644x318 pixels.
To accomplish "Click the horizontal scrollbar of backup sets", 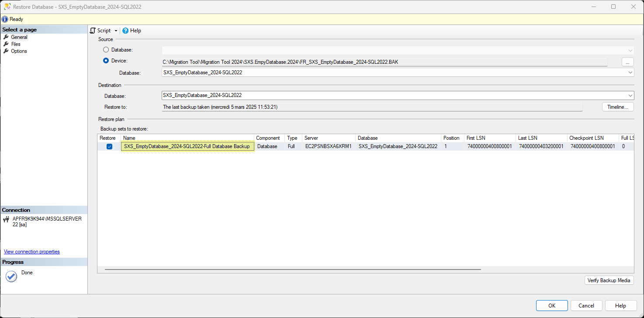I will [x=293, y=270].
